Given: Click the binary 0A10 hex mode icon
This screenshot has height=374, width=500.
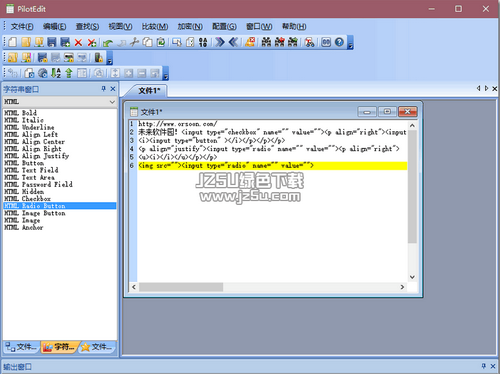Looking at the screenshot, I should coord(203,42).
